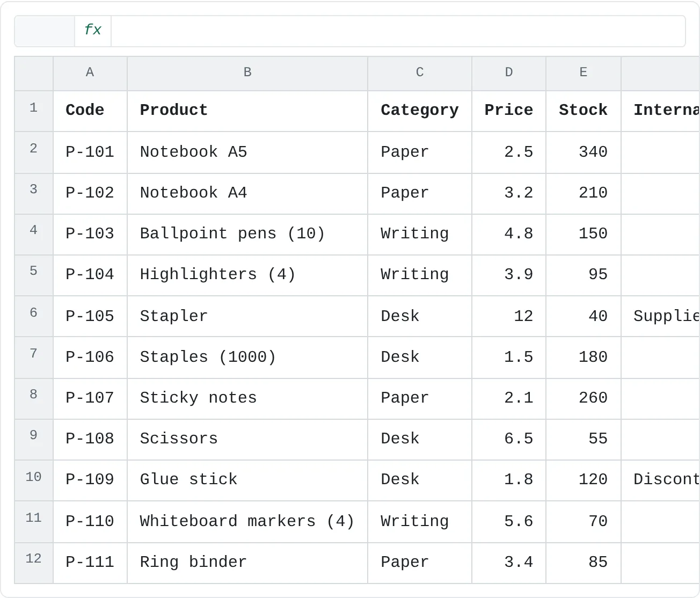
Task: Click the 'Sticky notes' cell
Action: (247, 398)
